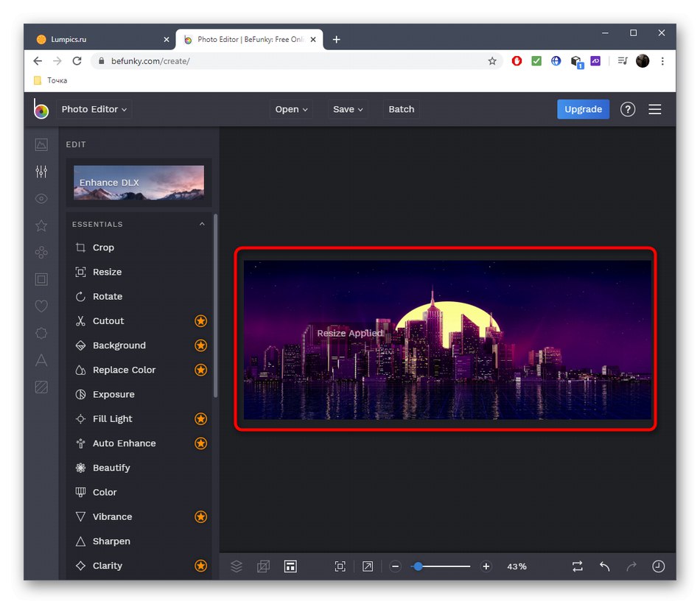700x604 pixels.
Task: Select the Touch Up eye icon in sidebar
Action: pyautogui.click(x=41, y=199)
